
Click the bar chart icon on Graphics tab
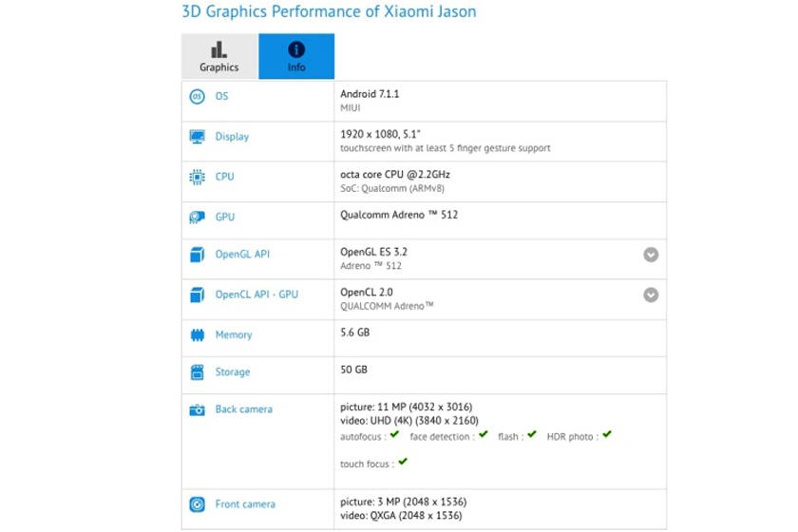218,50
